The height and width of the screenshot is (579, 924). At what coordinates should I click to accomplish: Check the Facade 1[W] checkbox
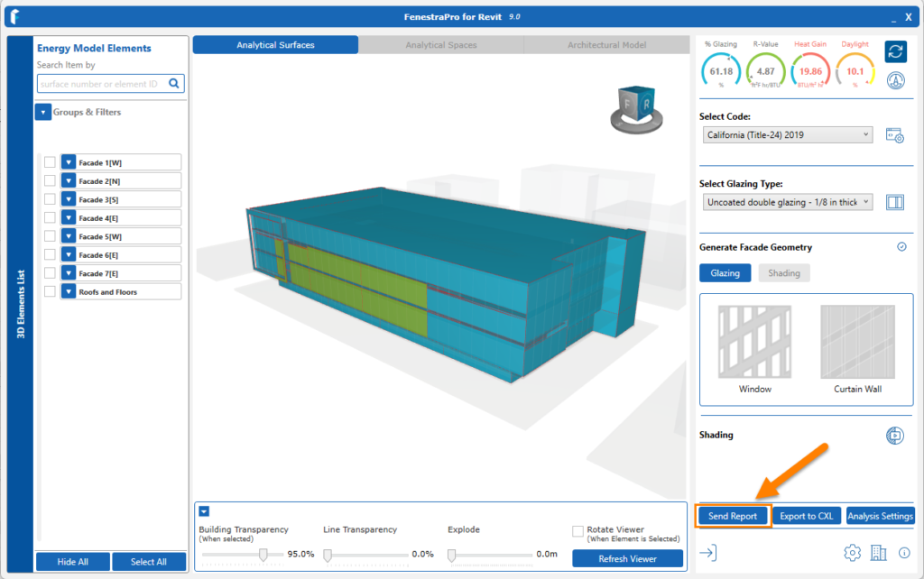click(51, 162)
